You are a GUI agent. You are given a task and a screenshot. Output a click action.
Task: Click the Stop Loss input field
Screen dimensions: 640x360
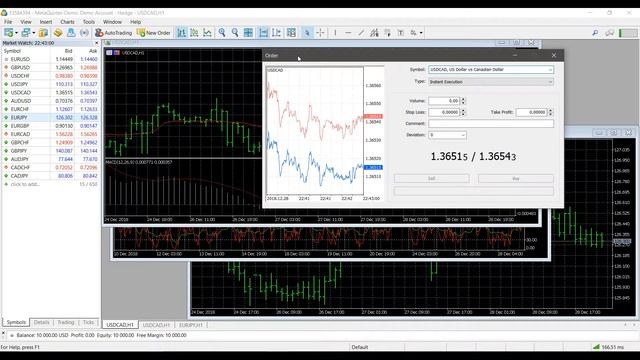(x=444, y=112)
